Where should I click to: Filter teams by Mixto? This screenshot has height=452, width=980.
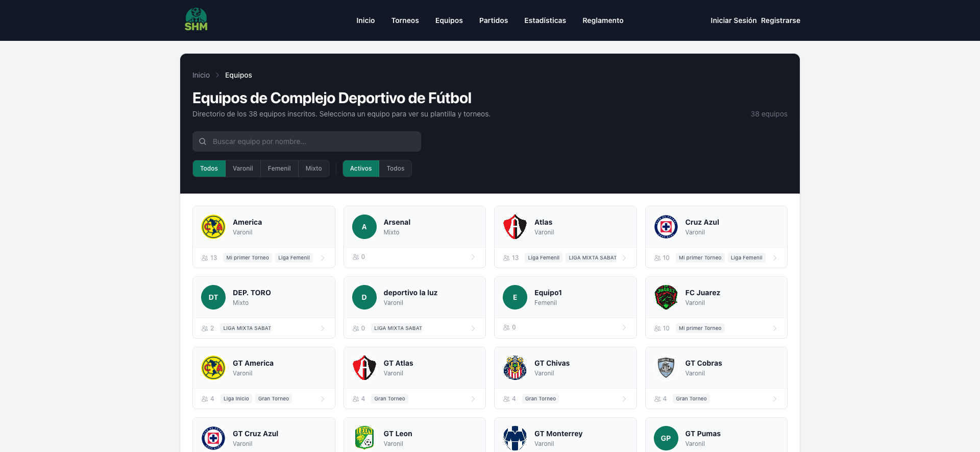[314, 169]
